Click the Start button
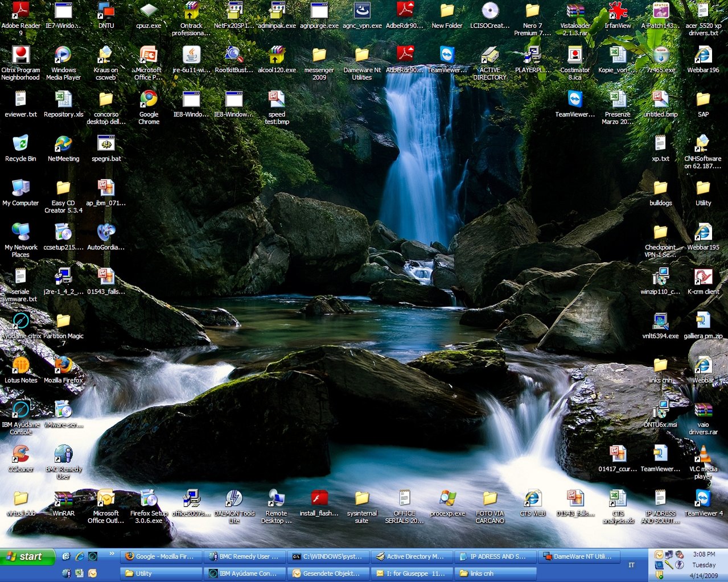 point(27,556)
